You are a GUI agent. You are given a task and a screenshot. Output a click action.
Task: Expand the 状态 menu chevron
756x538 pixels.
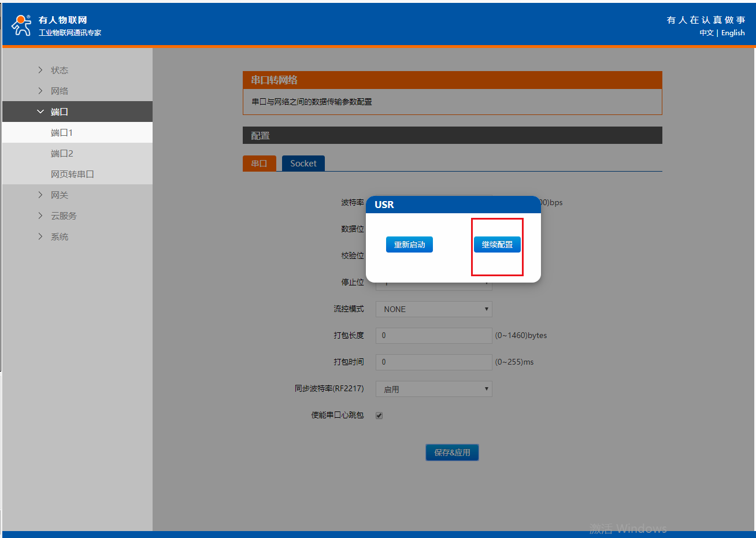tap(40, 70)
